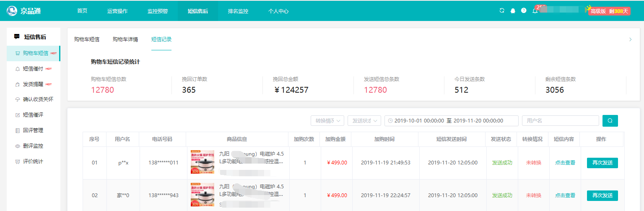Click 点击查看 link in row 02
The height and width of the screenshot is (211, 644).
[565, 195]
